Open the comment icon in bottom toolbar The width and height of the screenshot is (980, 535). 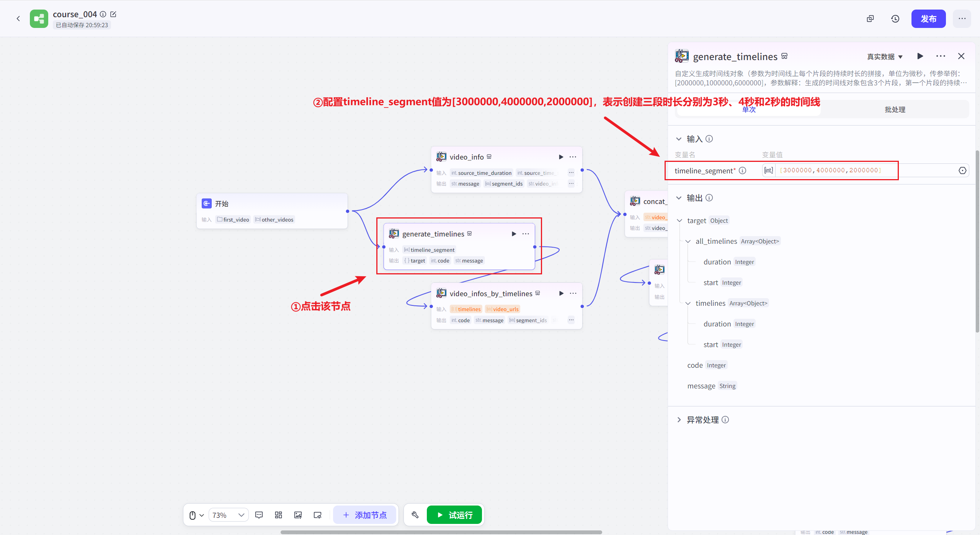(259, 515)
